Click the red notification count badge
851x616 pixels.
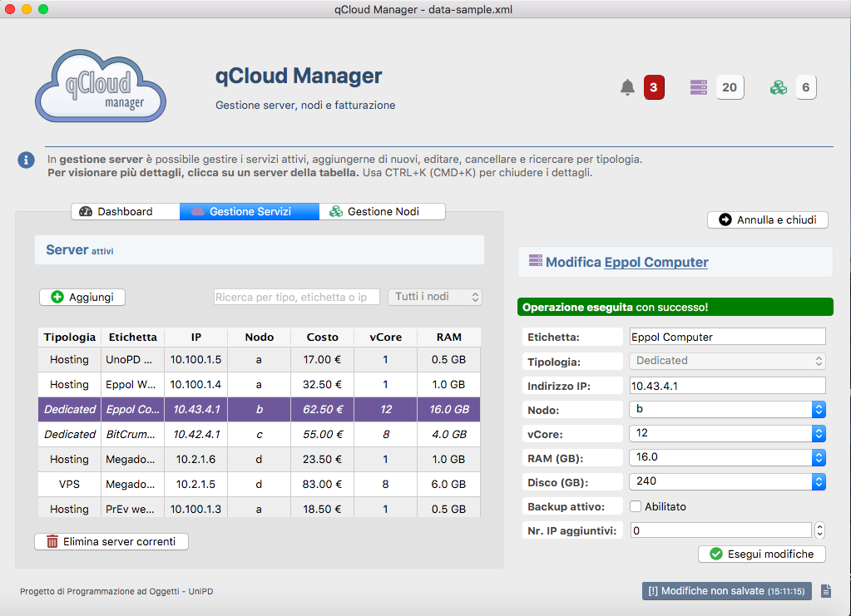click(654, 87)
